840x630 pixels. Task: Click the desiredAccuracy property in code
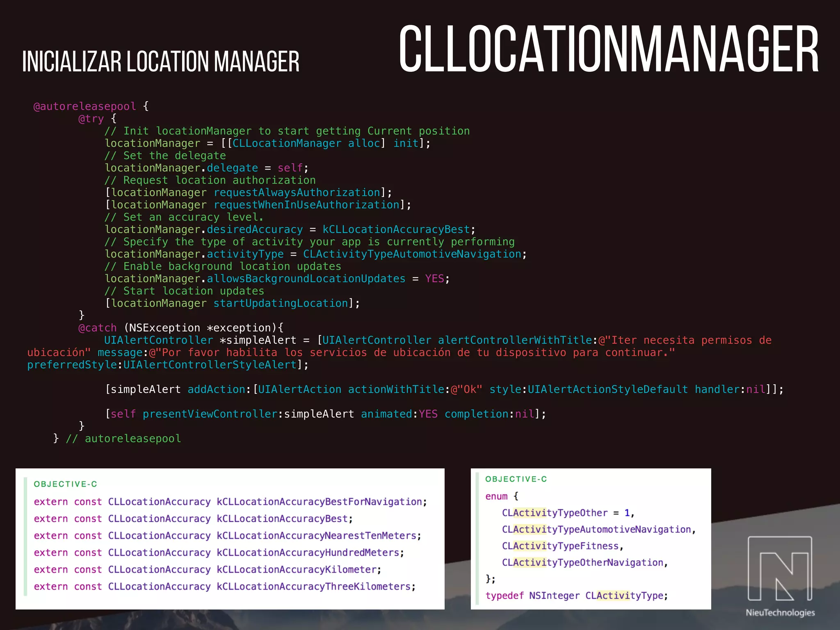(255, 229)
